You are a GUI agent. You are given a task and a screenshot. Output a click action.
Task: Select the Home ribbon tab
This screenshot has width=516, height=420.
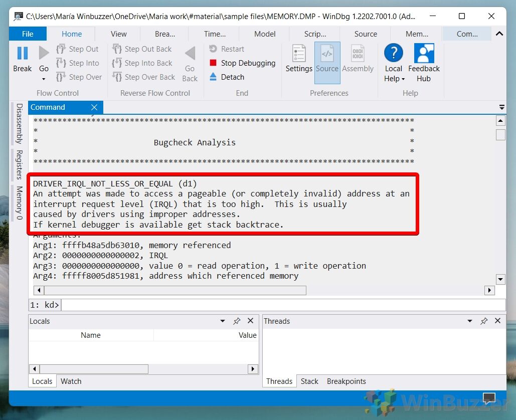pyautogui.click(x=72, y=34)
